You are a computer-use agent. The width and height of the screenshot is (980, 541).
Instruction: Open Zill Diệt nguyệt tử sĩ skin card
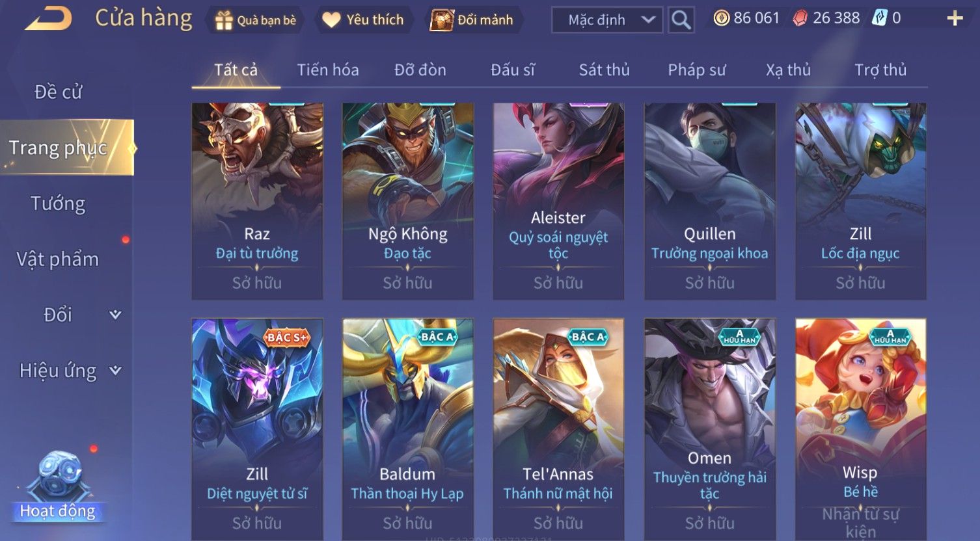(257, 429)
